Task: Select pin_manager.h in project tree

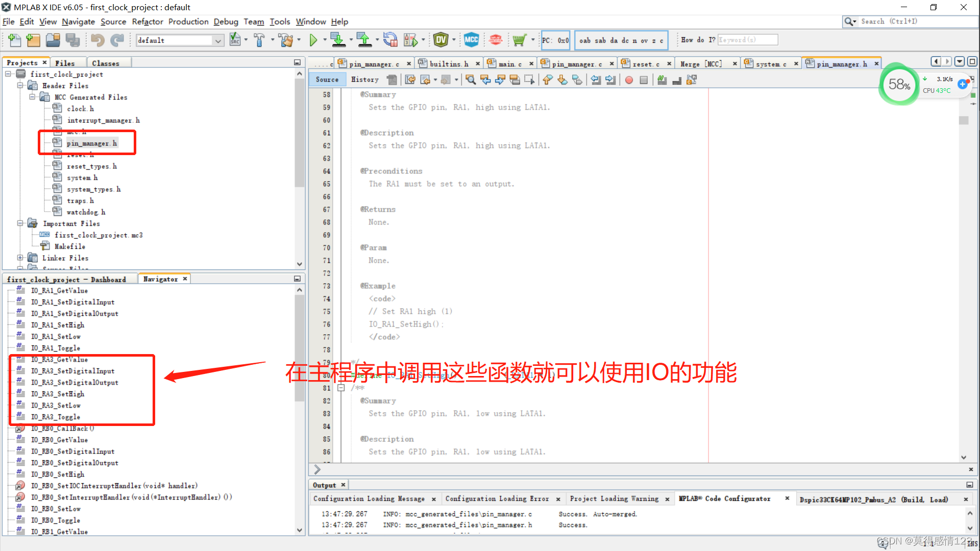Action: point(91,143)
